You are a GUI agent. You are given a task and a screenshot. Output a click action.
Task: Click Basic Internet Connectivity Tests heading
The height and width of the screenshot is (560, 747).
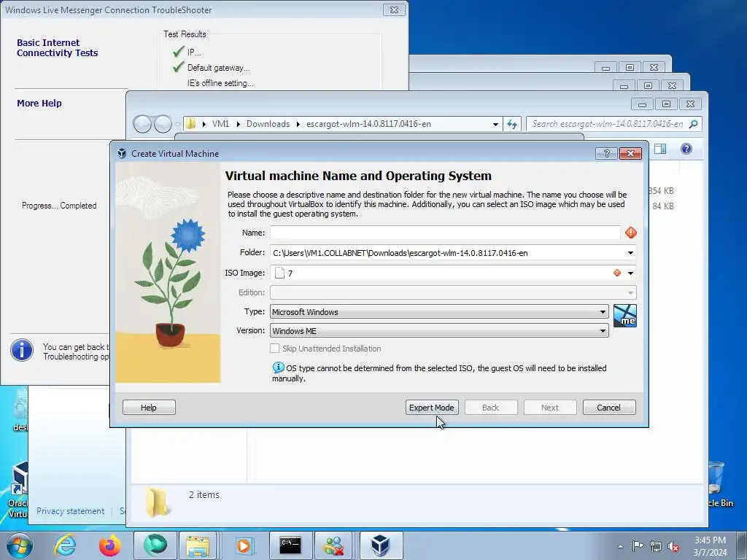[x=57, y=47]
